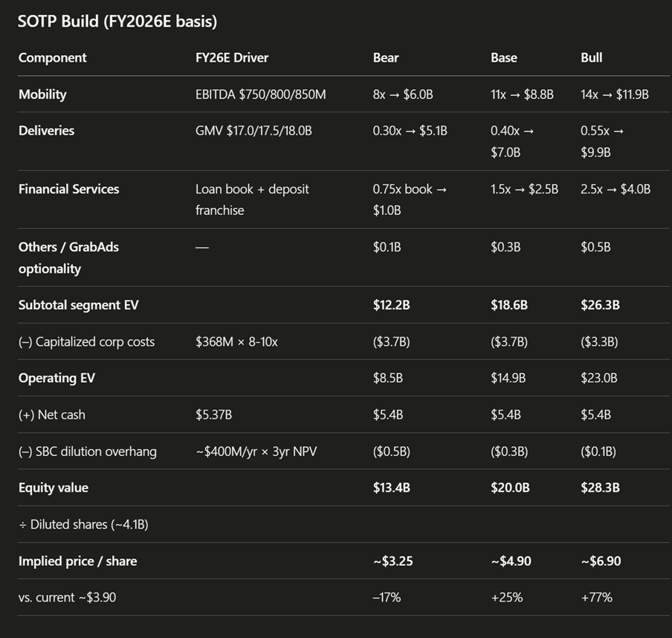Image resolution: width=672 pixels, height=638 pixels.
Task: Select the $28.3B Bull equity value
Action: click(x=599, y=488)
